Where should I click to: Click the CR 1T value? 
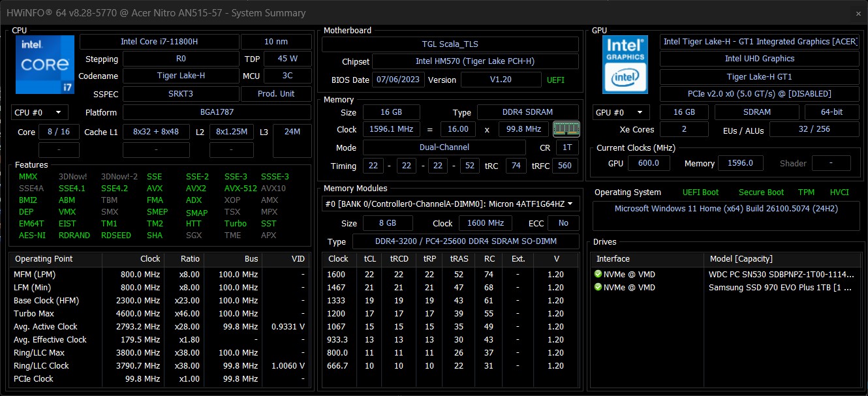click(567, 147)
